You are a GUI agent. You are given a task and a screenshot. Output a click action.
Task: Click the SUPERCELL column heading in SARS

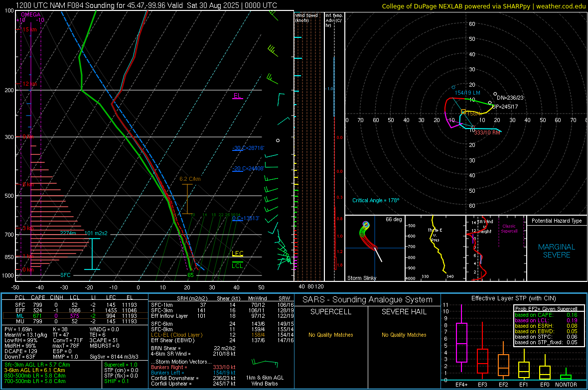coord(331,312)
